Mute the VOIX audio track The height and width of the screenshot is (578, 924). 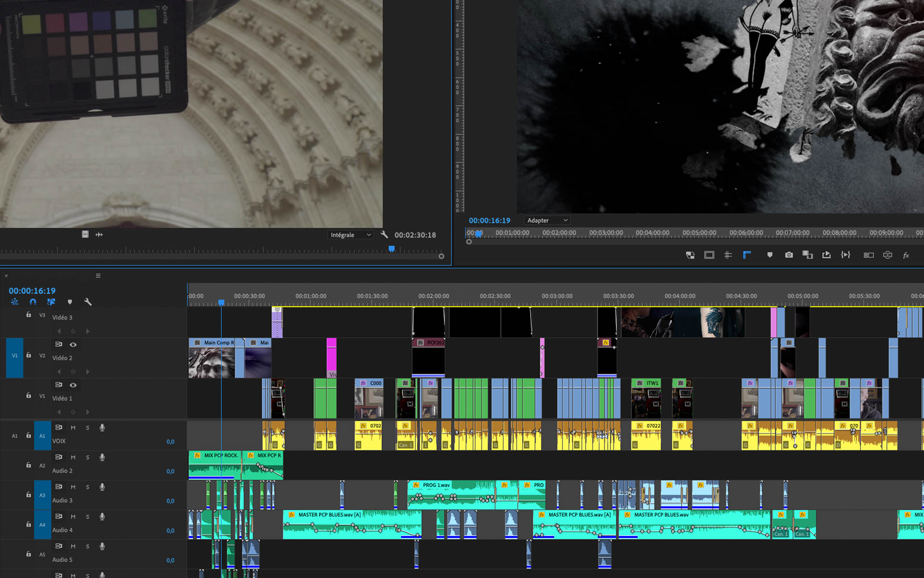pyautogui.click(x=73, y=428)
